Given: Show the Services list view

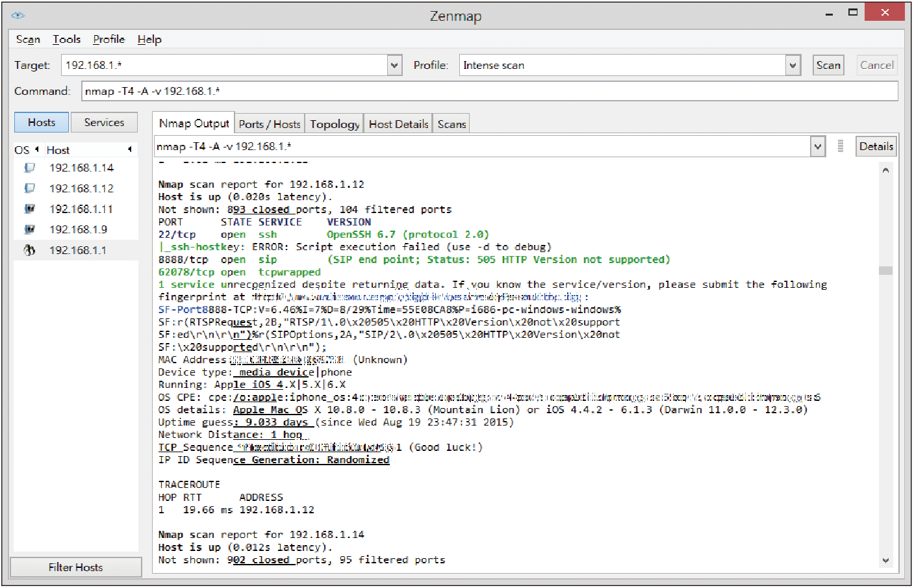Looking at the screenshot, I should (x=104, y=122).
